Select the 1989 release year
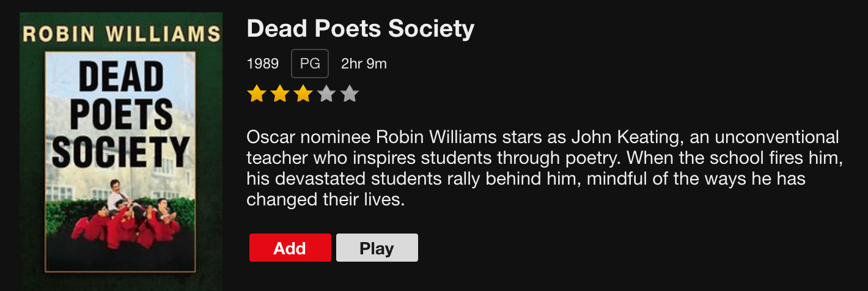 coord(263,64)
